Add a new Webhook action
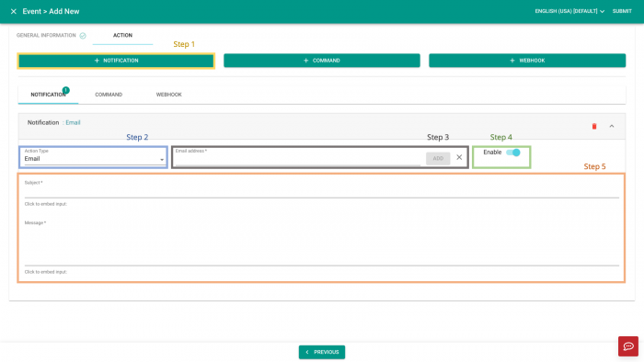 [x=527, y=61]
